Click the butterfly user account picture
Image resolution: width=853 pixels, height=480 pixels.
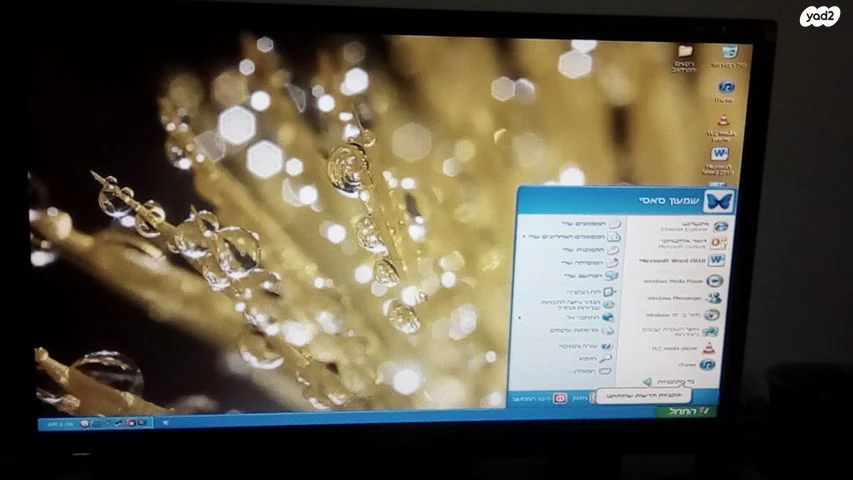coord(719,201)
